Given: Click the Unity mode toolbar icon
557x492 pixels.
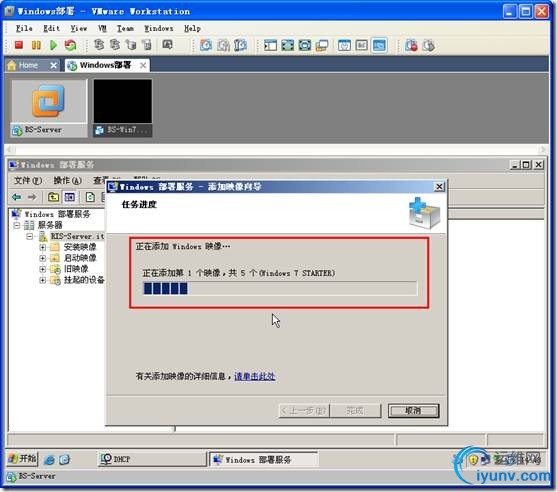Looking at the screenshot, I should [x=322, y=45].
